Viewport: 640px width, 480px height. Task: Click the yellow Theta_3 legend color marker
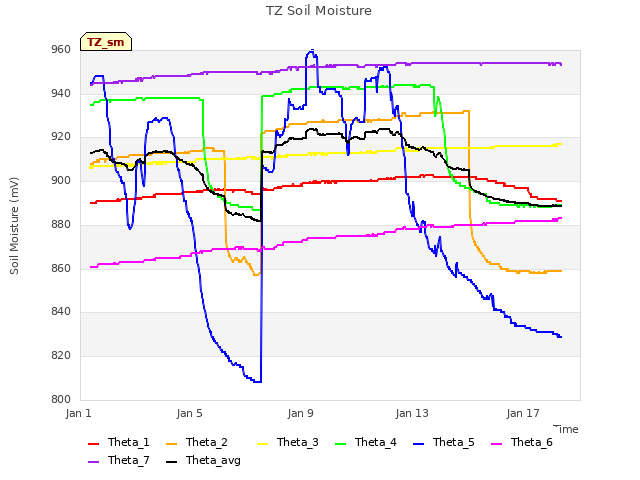point(262,444)
